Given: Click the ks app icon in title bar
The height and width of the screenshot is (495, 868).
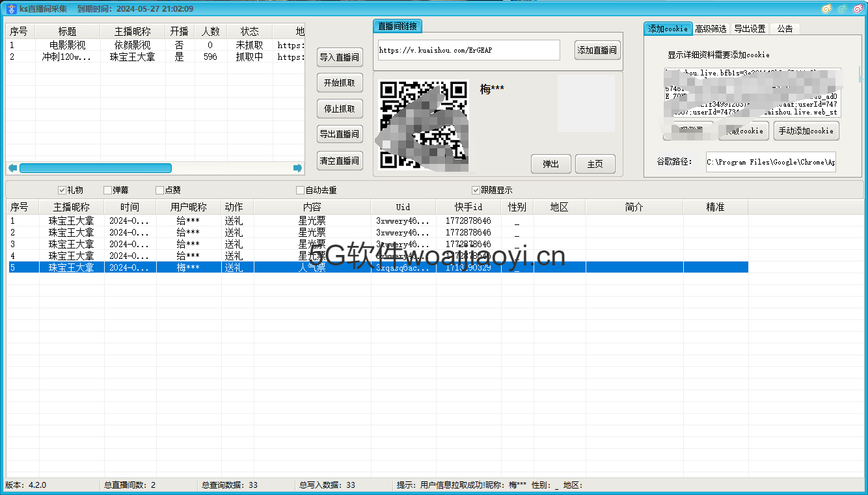Looking at the screenshot, I should pos(11,9).
